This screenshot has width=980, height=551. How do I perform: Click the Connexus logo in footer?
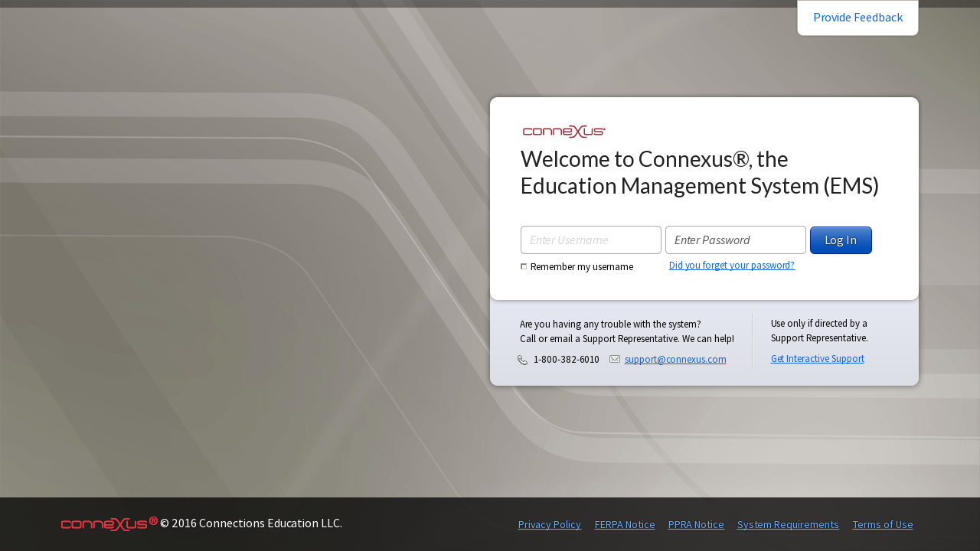coord(109,523)
